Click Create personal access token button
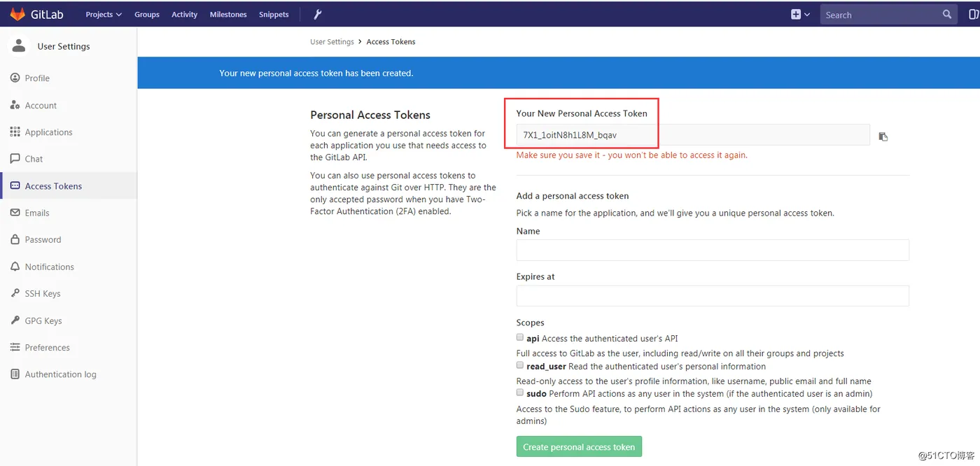This screenshot has height=466, width=980. pyautogui.click(x=579, y=446)
